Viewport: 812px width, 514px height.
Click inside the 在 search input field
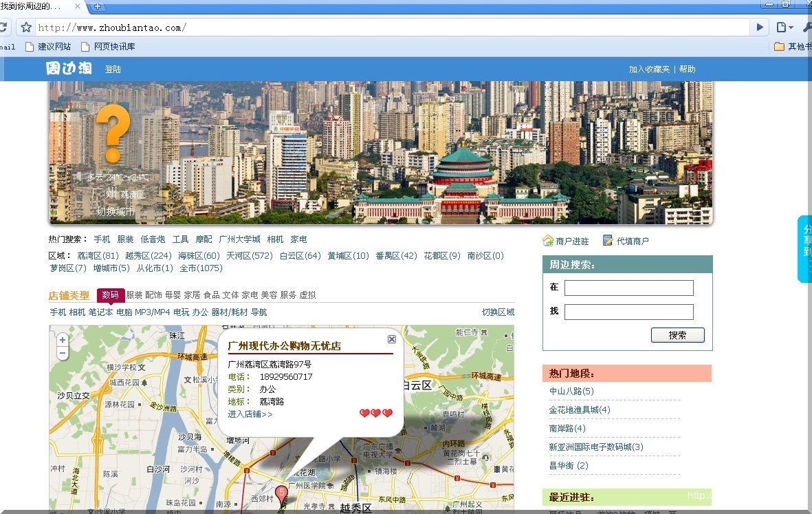(630, 288)
